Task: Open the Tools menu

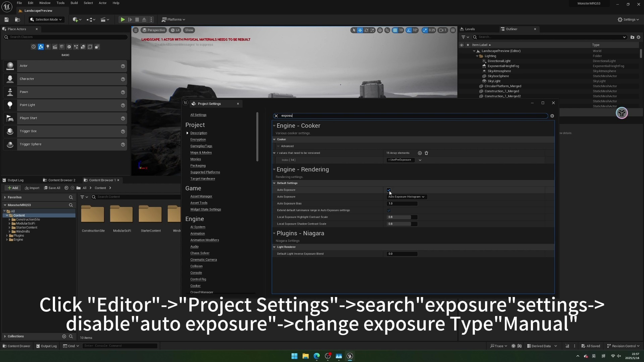Action: coord(60,3)
